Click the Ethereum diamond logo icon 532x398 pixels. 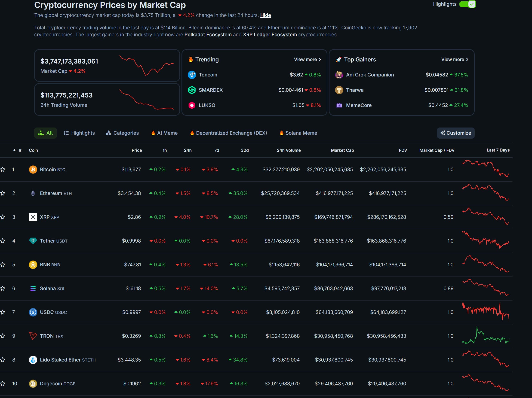[x=33, y=193]
